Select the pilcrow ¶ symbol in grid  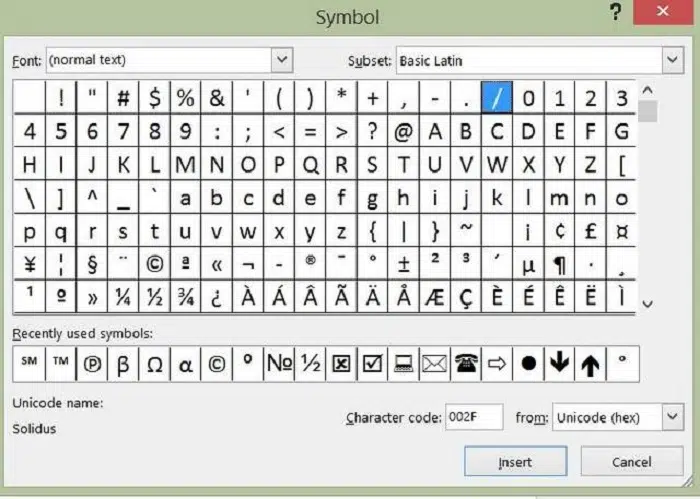[x=559, y=264]
